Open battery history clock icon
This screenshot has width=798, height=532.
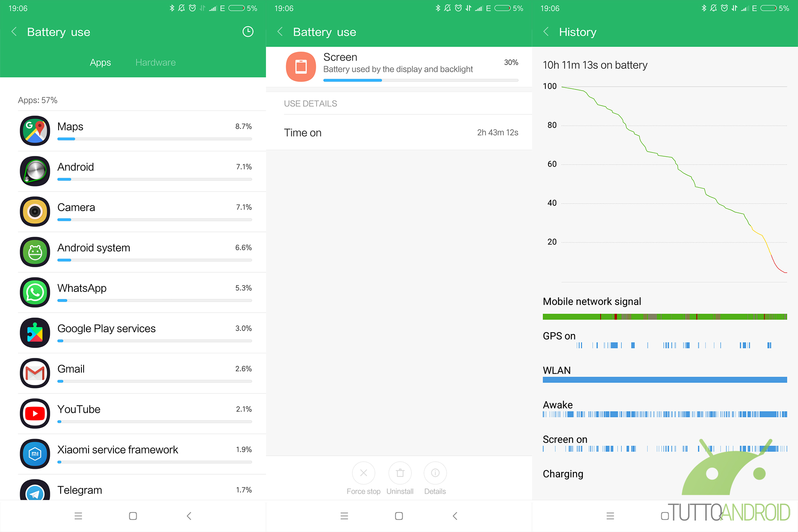point(248,32)
